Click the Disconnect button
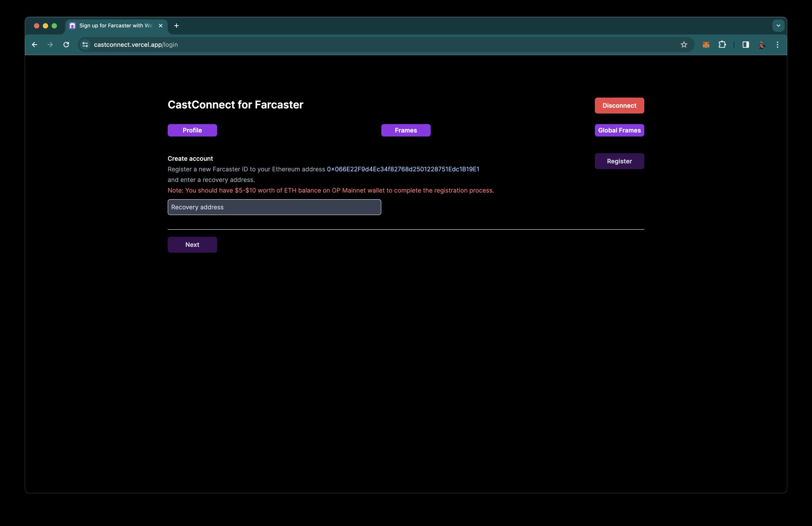The height and width of the screenshot is (526, 812). 620,106
